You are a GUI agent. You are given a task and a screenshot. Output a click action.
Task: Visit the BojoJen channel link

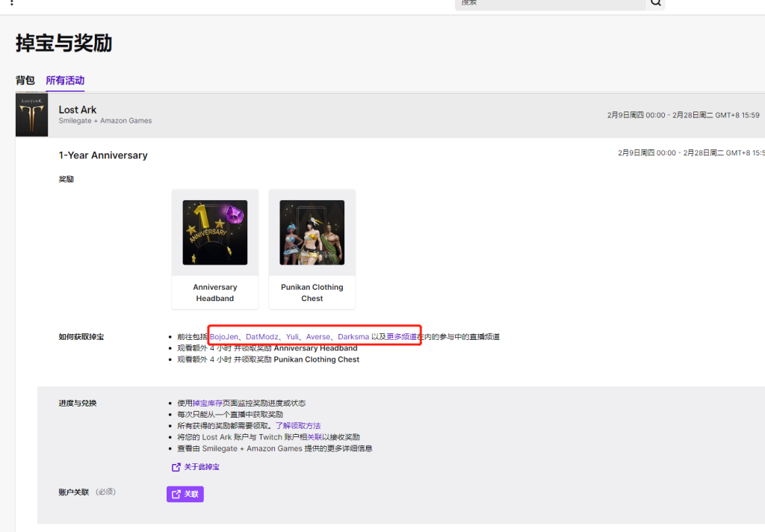click(224, 337)
